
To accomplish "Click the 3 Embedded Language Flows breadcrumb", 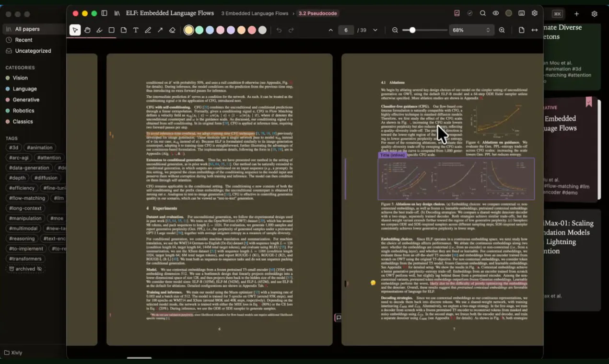I will pyautogui.click(x=255, y=13).
